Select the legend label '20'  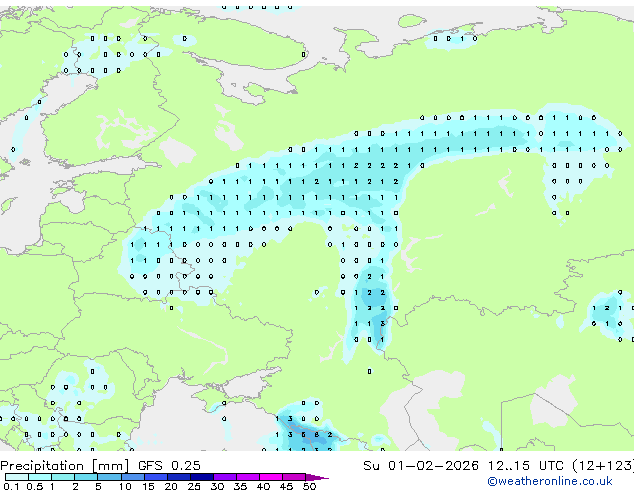pyautogui.click(x=171, y=486)
